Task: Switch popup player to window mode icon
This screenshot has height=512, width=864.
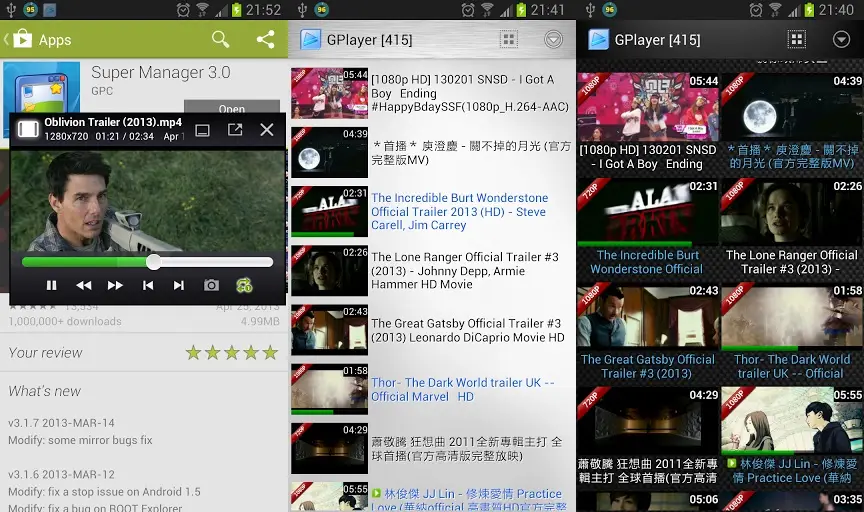Action: [202, 130]
